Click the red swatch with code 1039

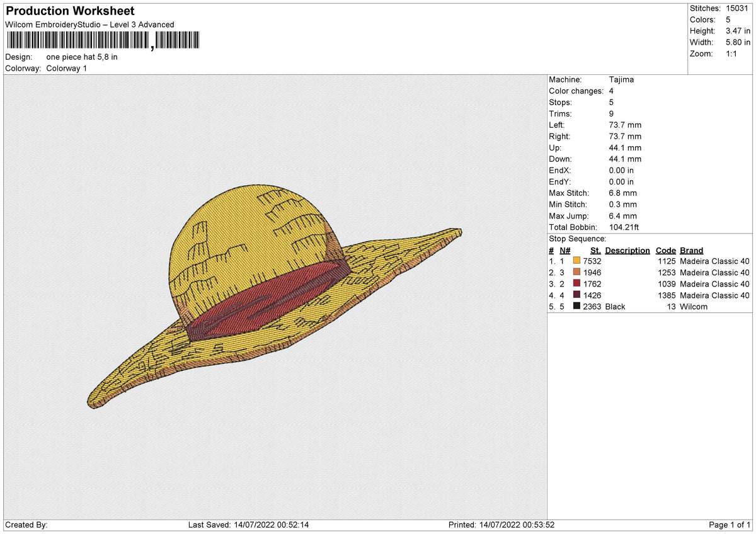576,284
